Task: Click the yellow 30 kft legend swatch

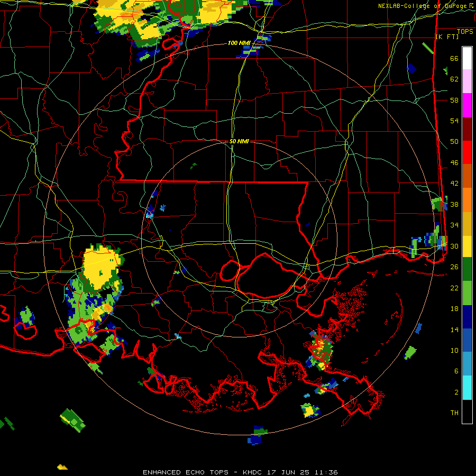Action: pos(467,246)
